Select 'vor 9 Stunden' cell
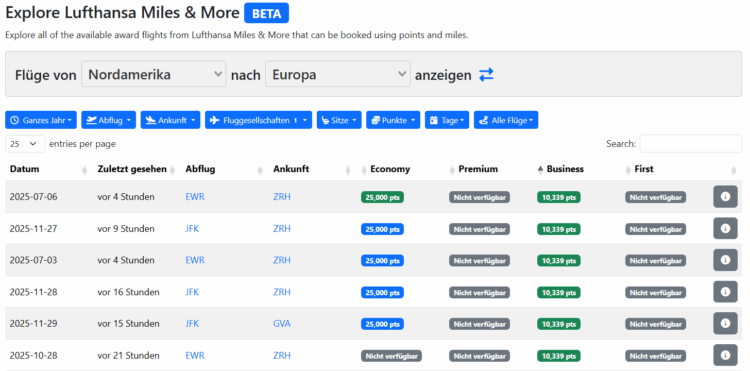 pos(126,229)
